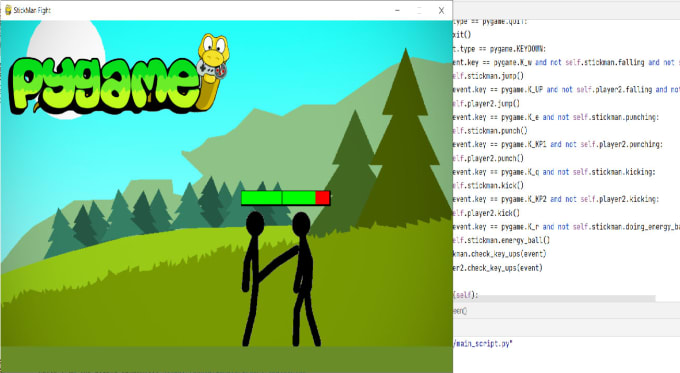Click the exit() code line in editor
This screenshot has width=680, height=373.
coord(462,35)
